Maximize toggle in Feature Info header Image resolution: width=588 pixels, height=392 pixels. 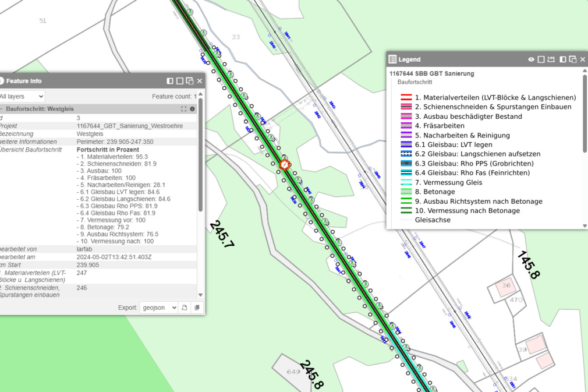180,81
